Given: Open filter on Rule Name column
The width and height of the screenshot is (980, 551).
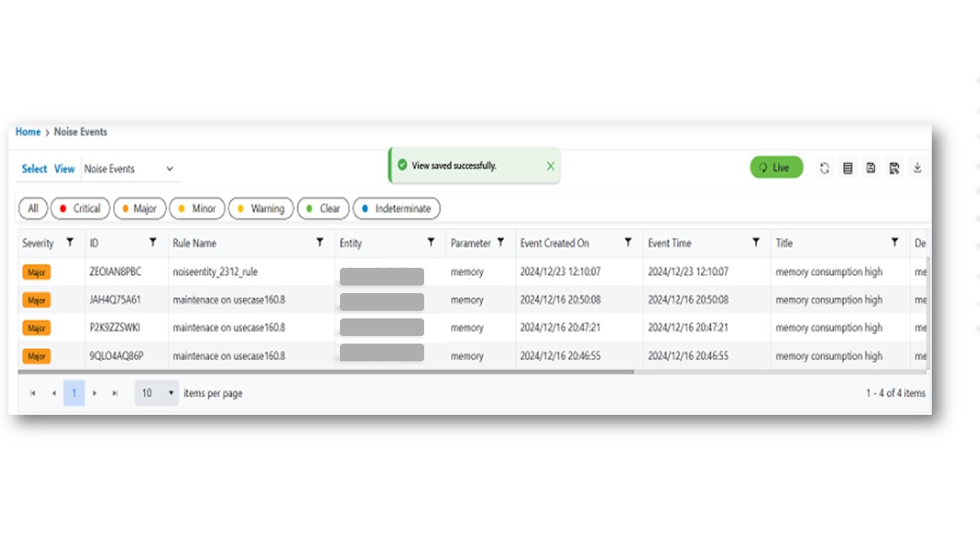Looking at the screenshot, I should (x=320, y=242).
